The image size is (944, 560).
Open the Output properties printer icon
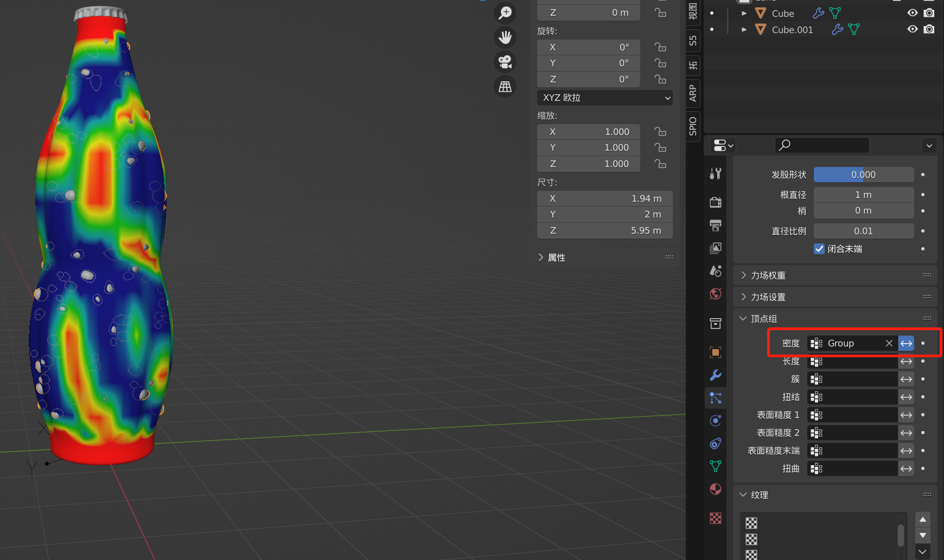tap(716, 225)
